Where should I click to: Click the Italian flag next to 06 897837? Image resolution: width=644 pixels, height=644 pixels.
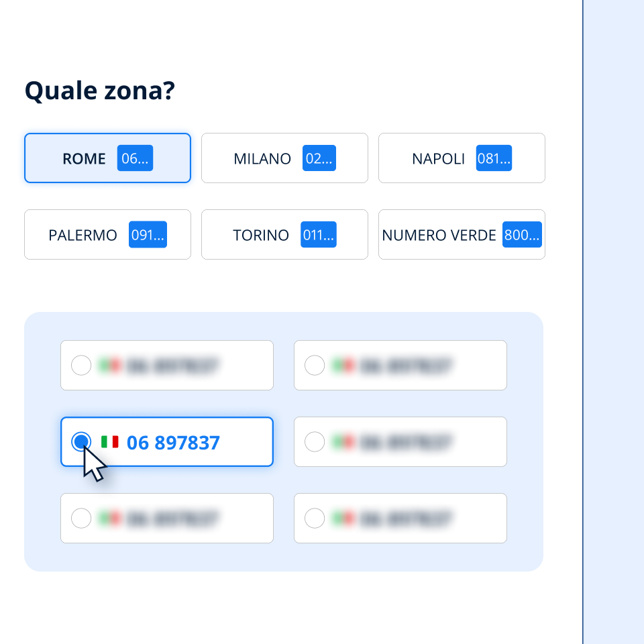coord(109,441)
